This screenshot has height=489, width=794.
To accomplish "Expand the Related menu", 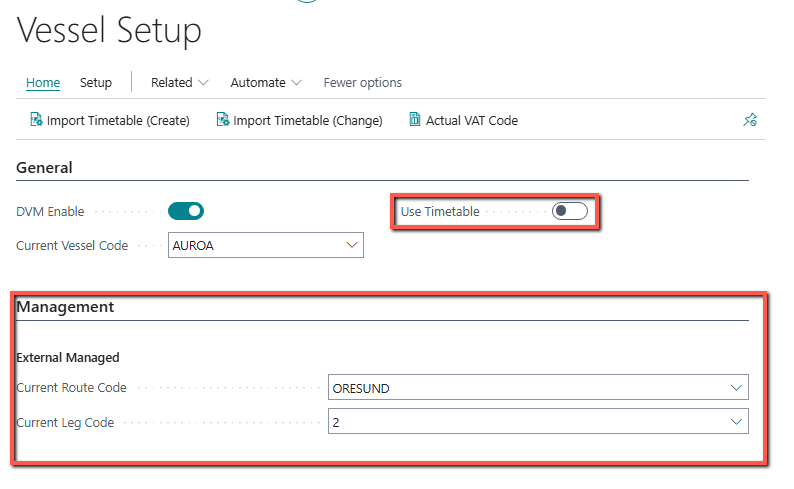I will (180, 83).
